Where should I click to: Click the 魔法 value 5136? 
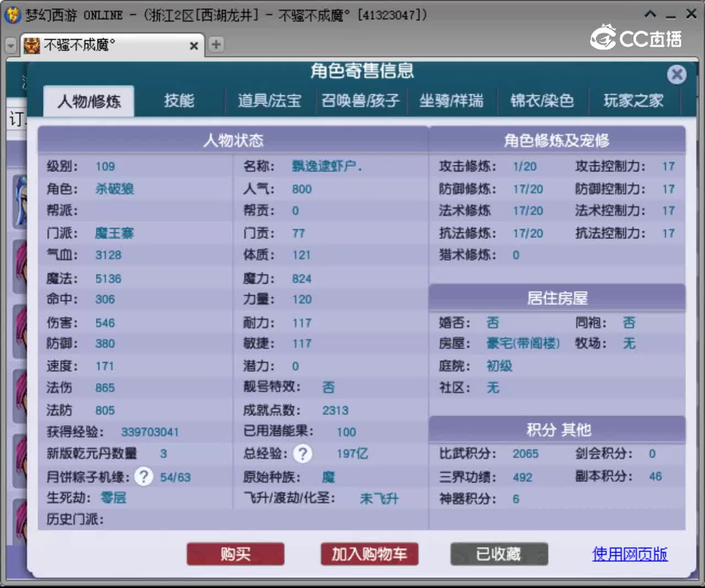coord(109,279)
